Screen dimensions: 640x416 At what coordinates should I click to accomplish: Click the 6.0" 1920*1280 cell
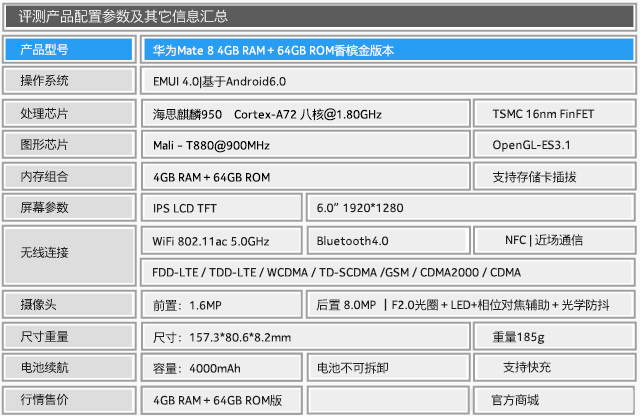(471, 207)
